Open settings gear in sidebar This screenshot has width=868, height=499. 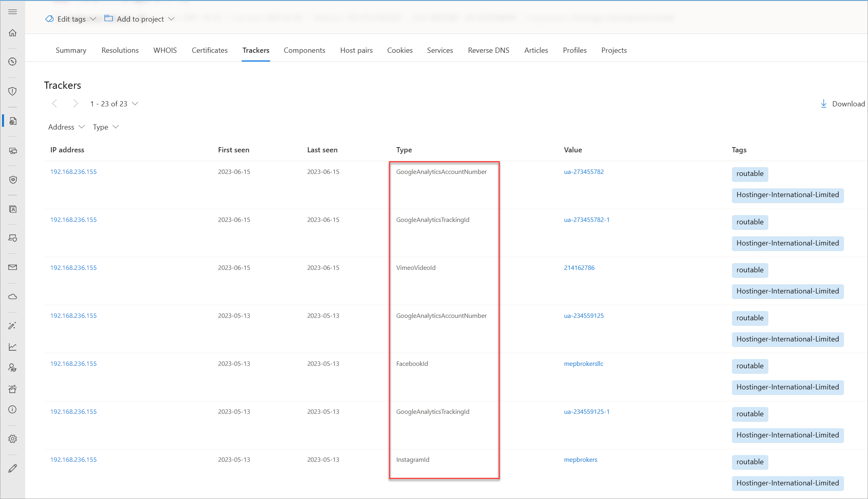(x=12, y=439)
